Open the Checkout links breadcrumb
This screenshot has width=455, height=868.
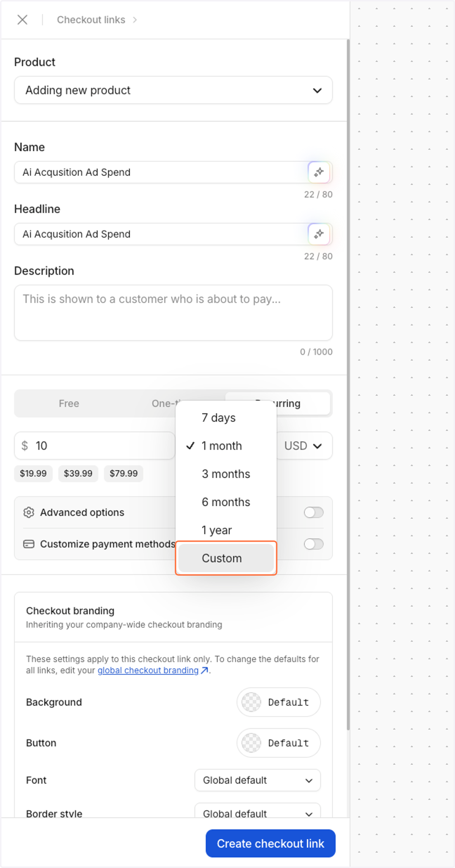click(91, 20)
